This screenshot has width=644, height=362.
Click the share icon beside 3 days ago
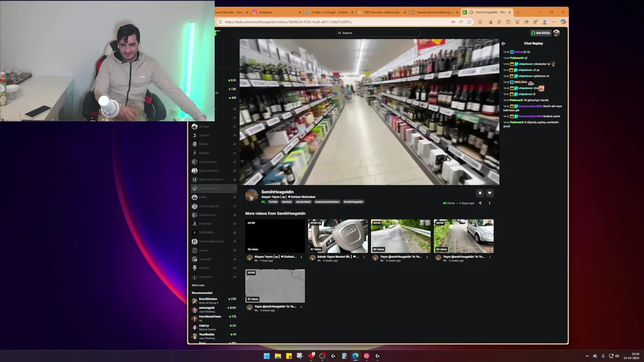480,203
